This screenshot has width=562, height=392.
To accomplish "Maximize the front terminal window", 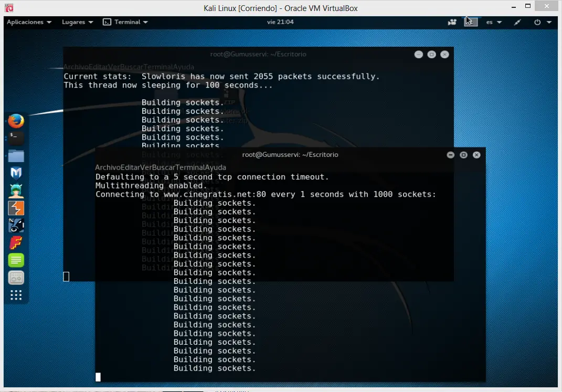I will click(x=463, y=155).
